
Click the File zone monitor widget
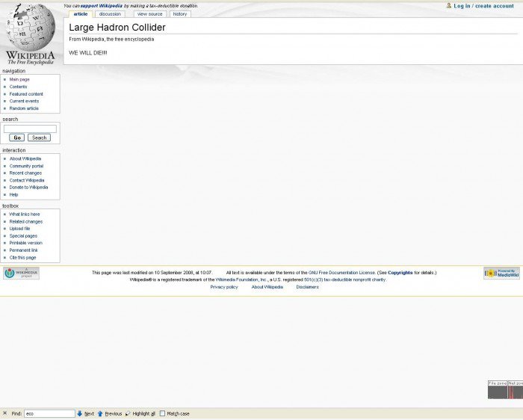tap(498, 389)
